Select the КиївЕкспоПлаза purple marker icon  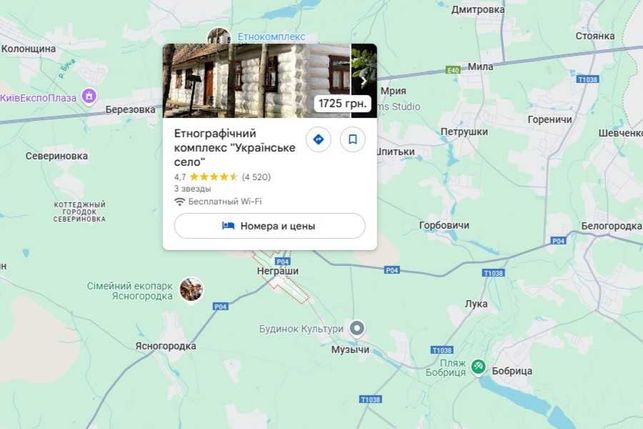coord(89,97)
